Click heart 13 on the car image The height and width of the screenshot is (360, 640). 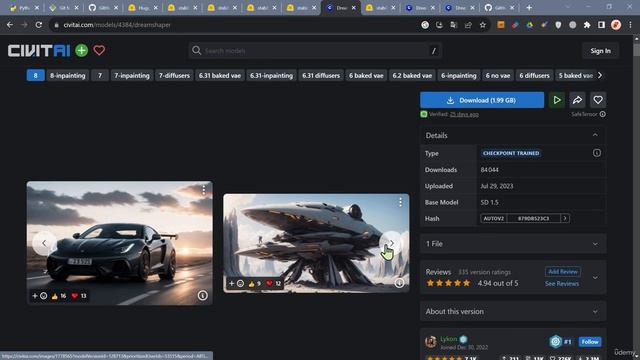pos(79,296)
